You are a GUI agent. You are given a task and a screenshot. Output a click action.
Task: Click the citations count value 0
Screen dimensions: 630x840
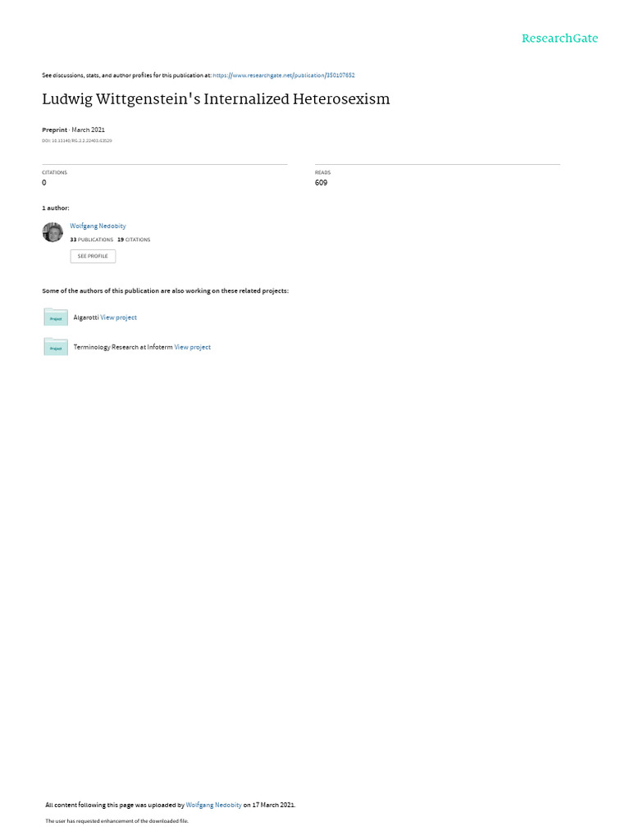[x=44, y=183]
